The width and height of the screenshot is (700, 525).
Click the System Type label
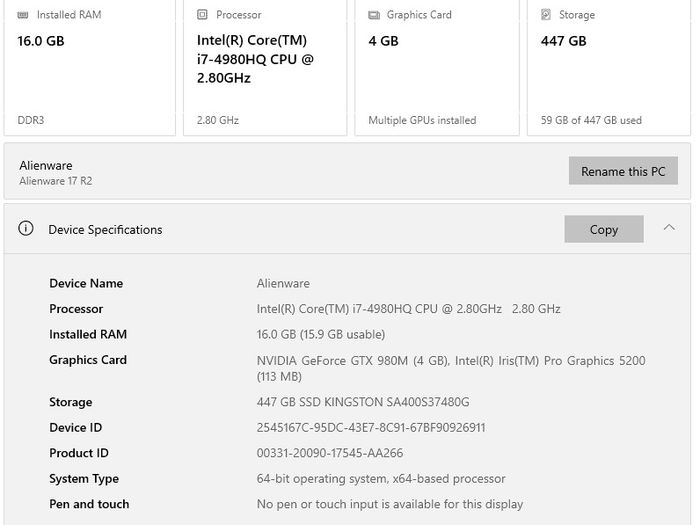(84, 479)
